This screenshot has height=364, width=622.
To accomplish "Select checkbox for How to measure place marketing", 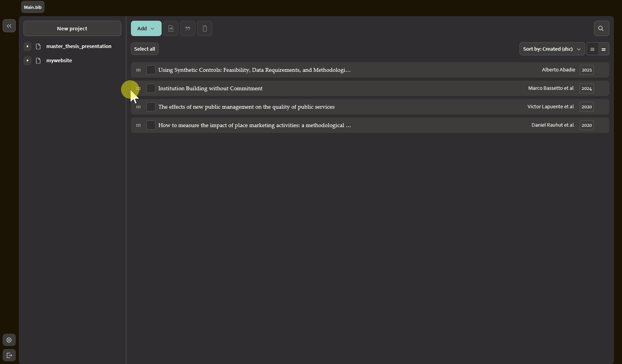I will tap(151, 125).
